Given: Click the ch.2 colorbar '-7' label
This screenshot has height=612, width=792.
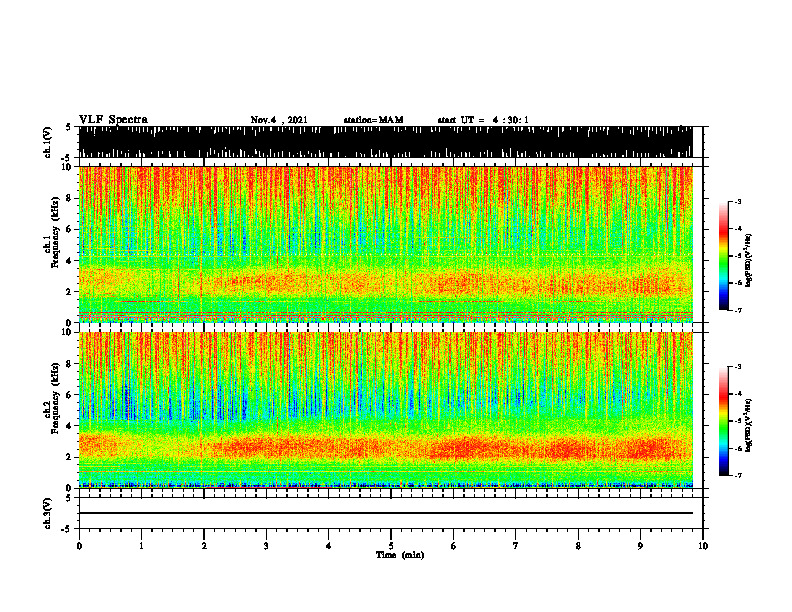Looking at the screenshot, I should pos(738,475).
